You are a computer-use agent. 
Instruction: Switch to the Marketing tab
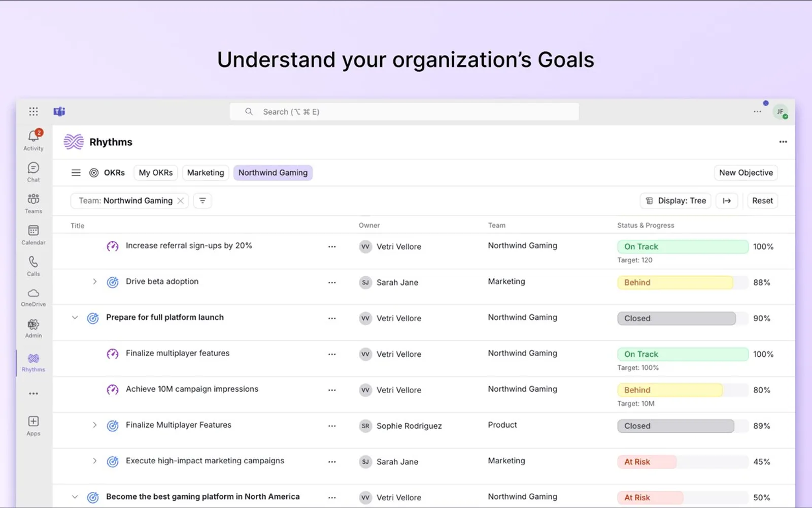point(206,173)
